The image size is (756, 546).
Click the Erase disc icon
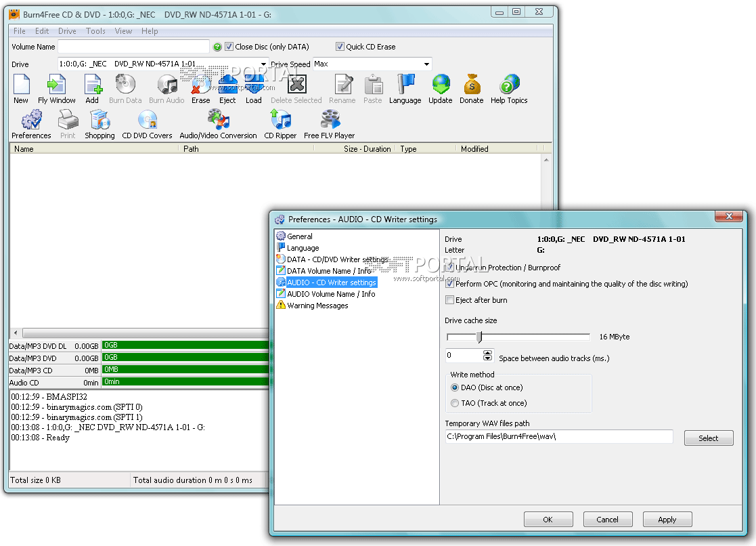click(200, 85)
